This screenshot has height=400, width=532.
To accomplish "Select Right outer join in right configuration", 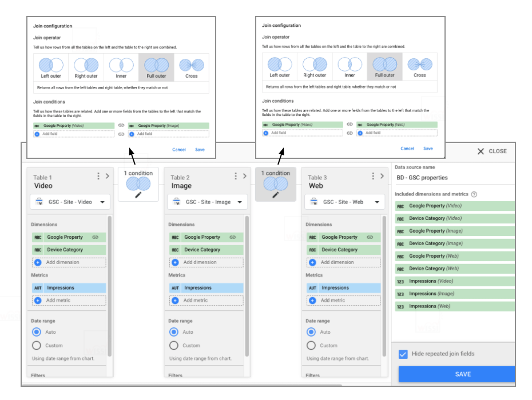I will pos(315,67).
